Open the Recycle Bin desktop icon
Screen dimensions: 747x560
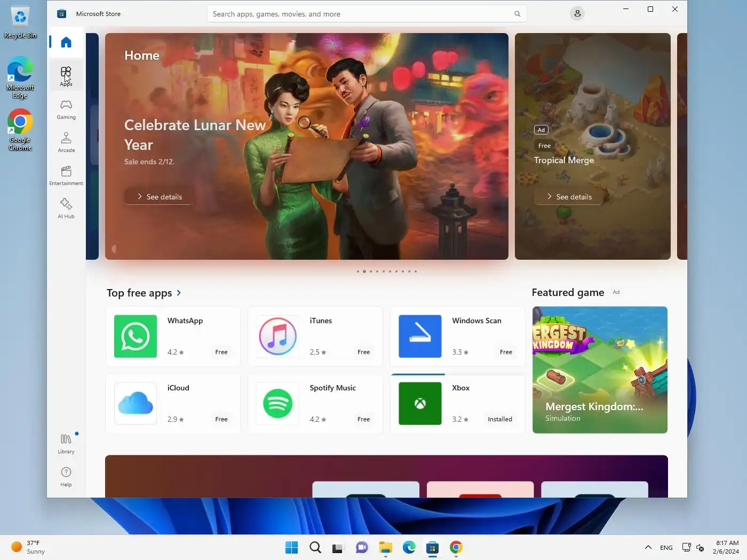pyautogui.click(x=20, y=22)
